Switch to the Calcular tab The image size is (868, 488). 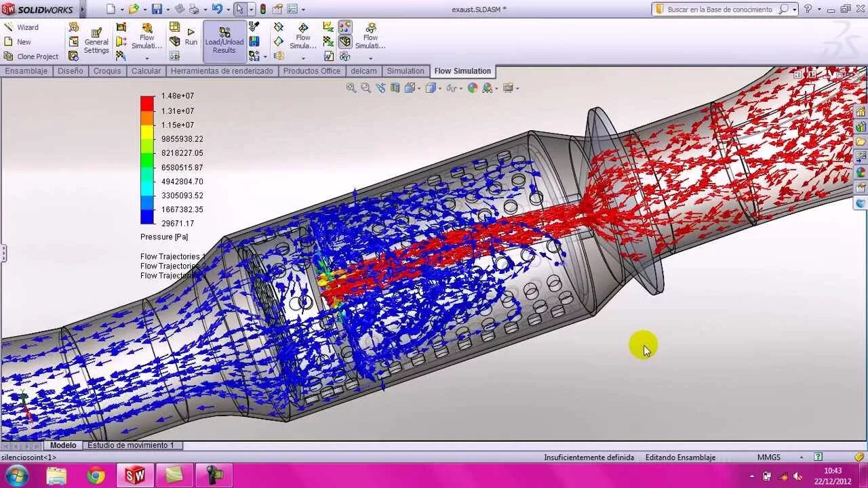pyautogui.click(x=146, y=71)
